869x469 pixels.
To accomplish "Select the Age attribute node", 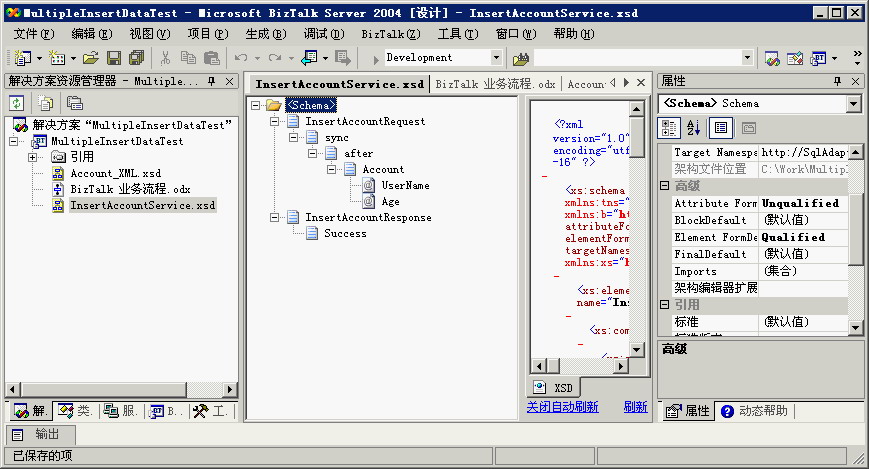I will click(390, 202).
